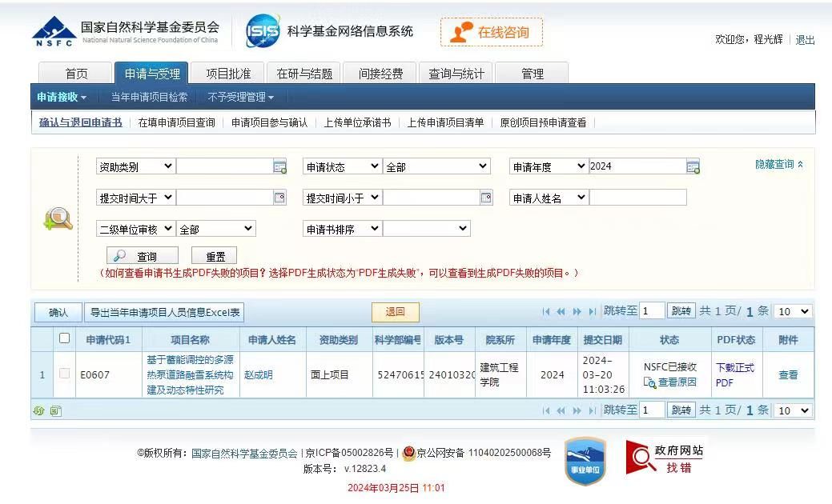Toggle the checkbox for row E0607
This screenshot has width=832, height=504.
(x=65, y=373)
